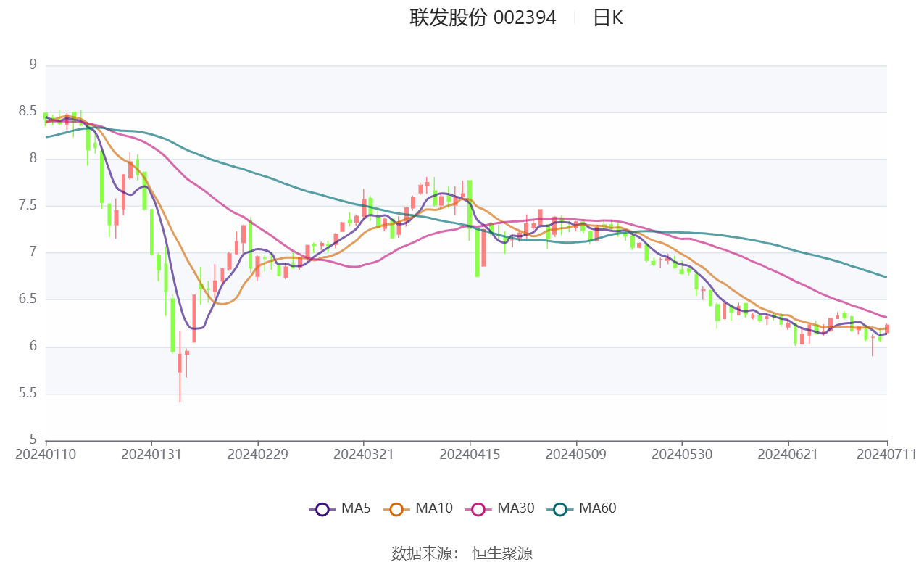Select the 20240711 date axis label
Image resolution: width=924 pixels, height=562 pixels.
coord(886,454)
